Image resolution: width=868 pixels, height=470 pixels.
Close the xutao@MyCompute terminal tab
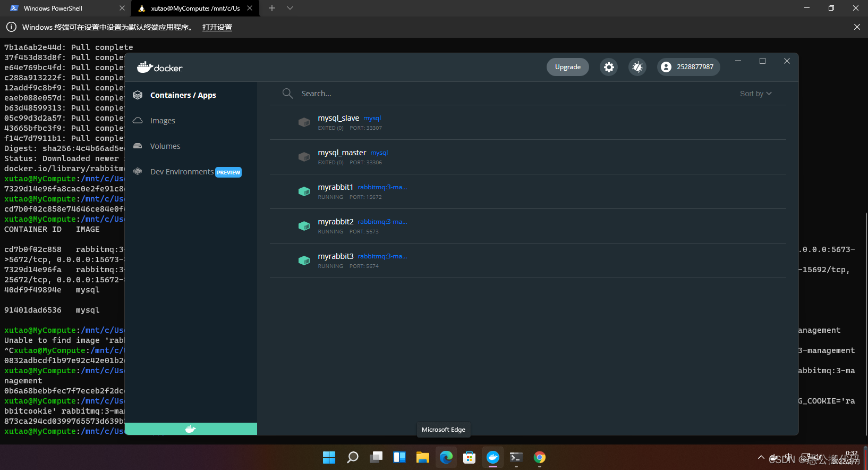pos(250,8)
